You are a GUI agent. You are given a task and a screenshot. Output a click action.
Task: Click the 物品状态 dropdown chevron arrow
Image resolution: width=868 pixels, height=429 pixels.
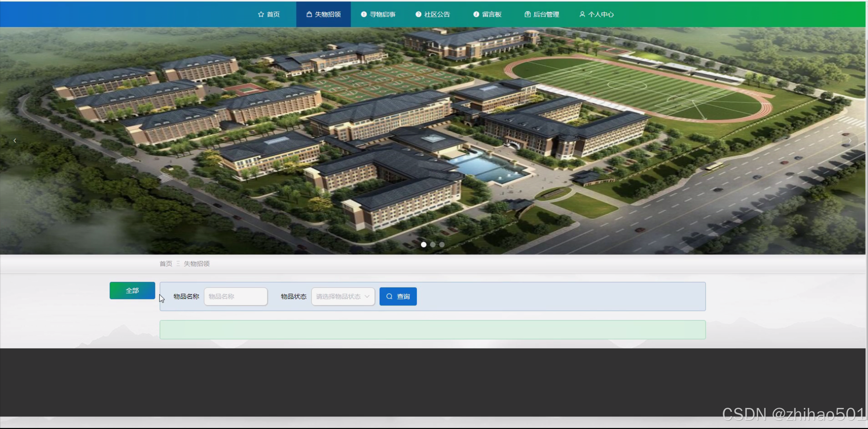click(367, 296)
